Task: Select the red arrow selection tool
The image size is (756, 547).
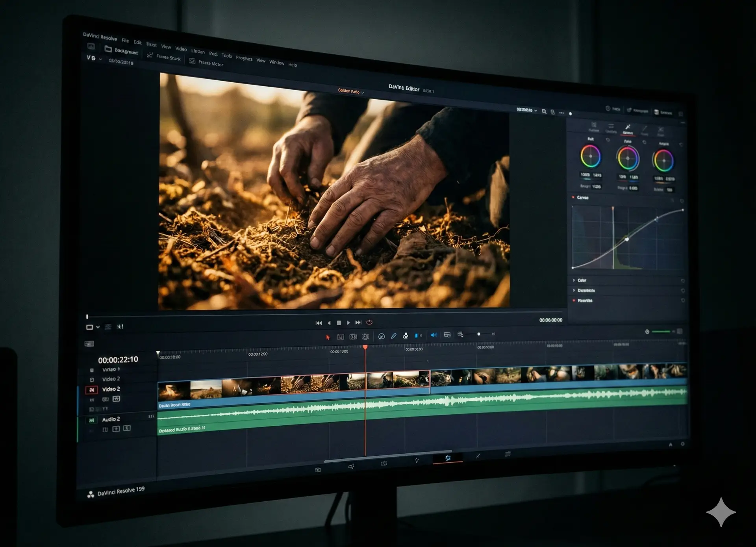Action: coord(328,337)
